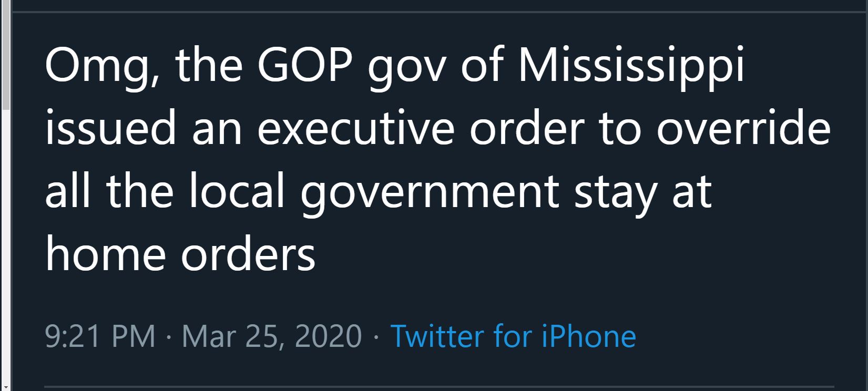Click the words home orders in tweet
Image resolution: width=868 pixels, height=391 pixels.
coord(180,254)
